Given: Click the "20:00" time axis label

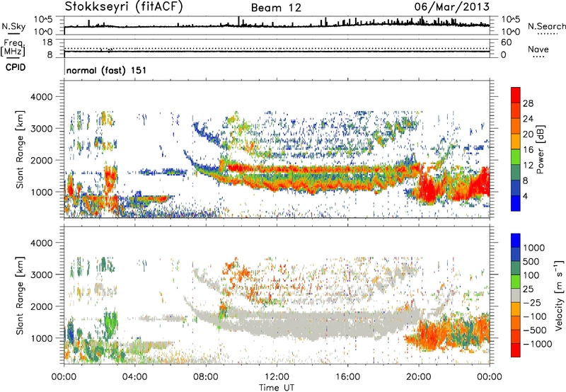Looking at the screenshot, I should coord(419,377).
